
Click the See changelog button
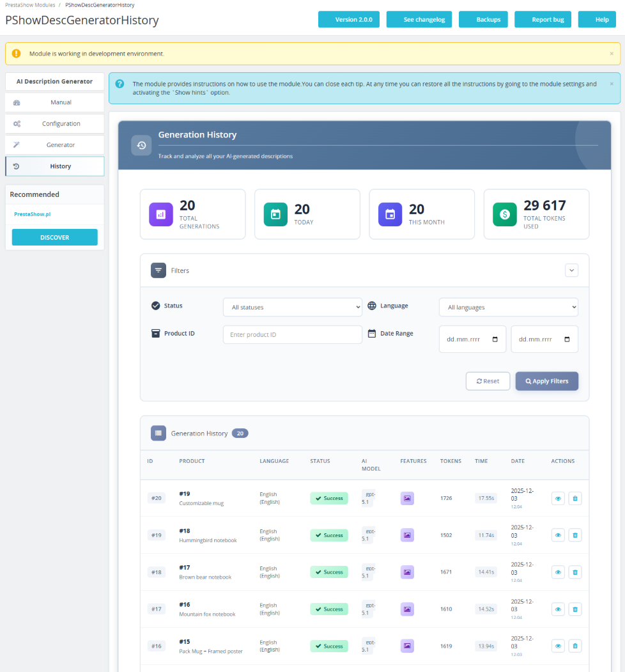[x=419, y=20]
